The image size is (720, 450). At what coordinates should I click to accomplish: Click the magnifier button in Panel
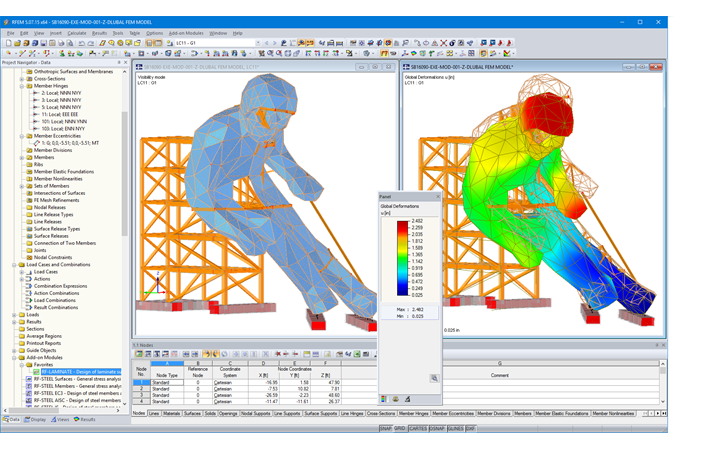point(434,378)
